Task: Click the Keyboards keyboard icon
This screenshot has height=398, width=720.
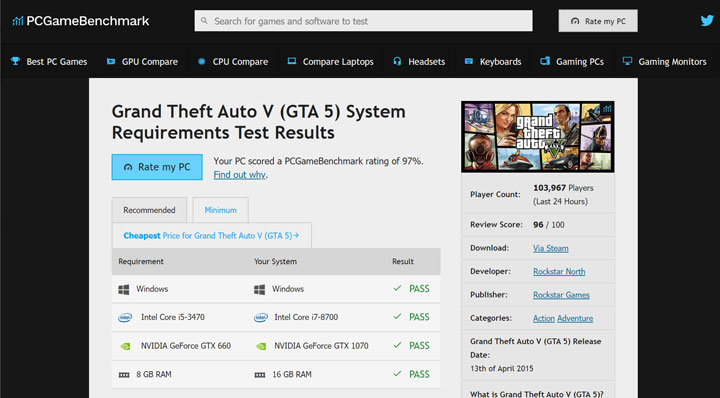Action: [x=469, y=61]
